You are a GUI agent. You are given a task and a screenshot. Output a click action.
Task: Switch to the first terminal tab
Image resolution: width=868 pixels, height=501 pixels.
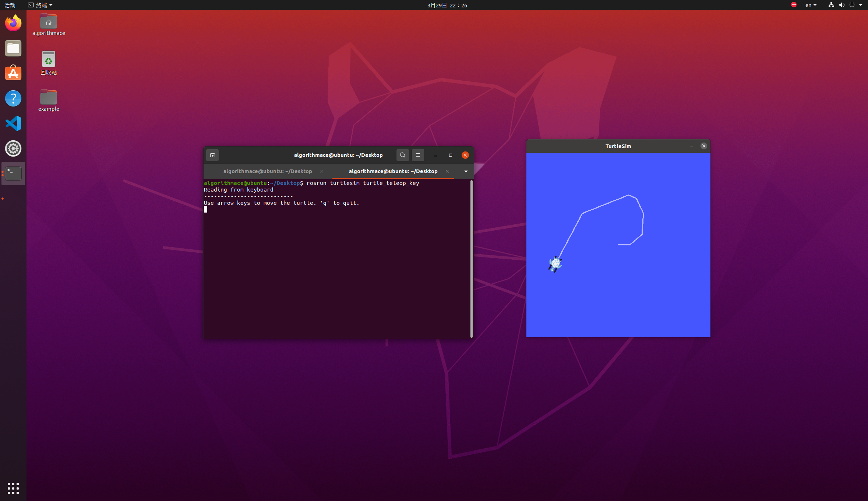coord(267,171)
